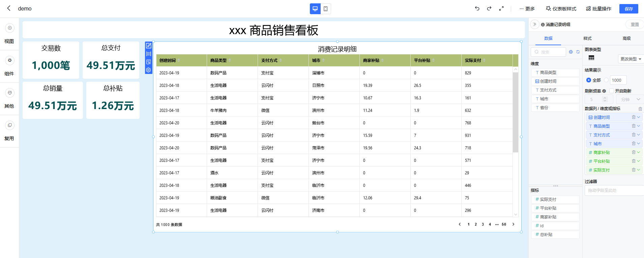This screenshot has width=644, height=258.
Task: Delete the 创建时间 data column
Action: [x=634, y=117]
